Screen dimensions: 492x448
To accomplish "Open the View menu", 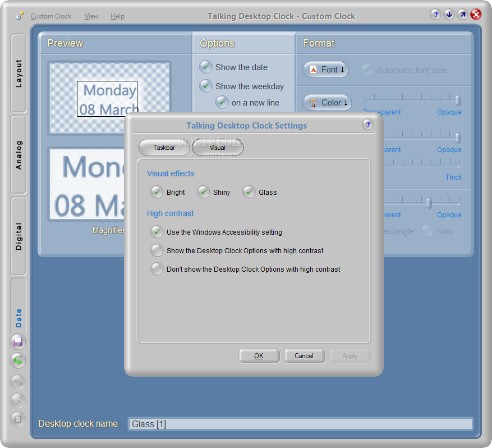I will tap(91, 16).
